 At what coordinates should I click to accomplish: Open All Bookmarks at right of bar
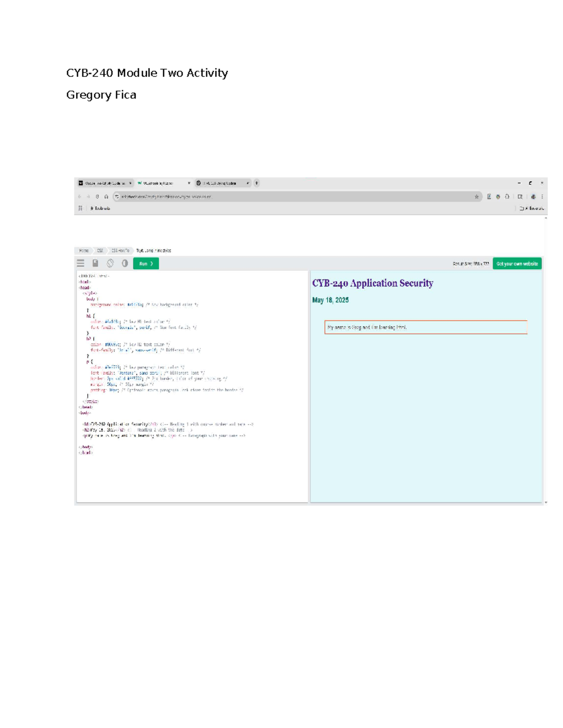532,208
